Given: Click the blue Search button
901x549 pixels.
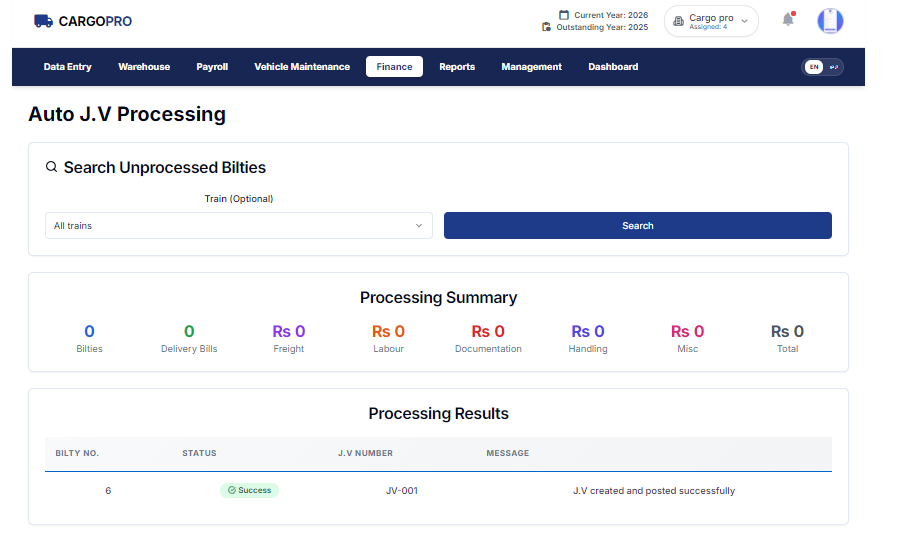Looking at the screenshot, I should pos(637,225).
